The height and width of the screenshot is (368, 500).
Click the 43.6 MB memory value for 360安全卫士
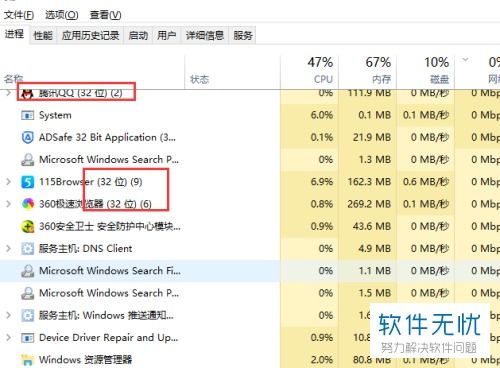[372, 226]
